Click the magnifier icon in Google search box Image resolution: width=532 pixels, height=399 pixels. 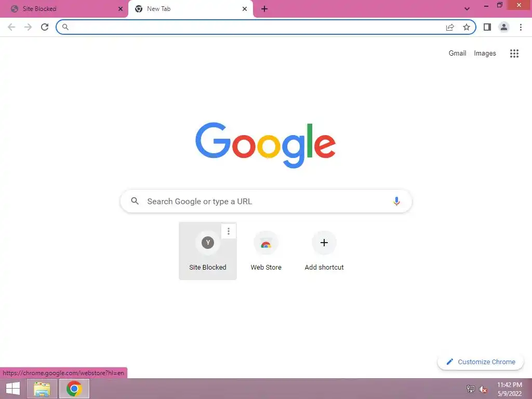tap(135, 201)
